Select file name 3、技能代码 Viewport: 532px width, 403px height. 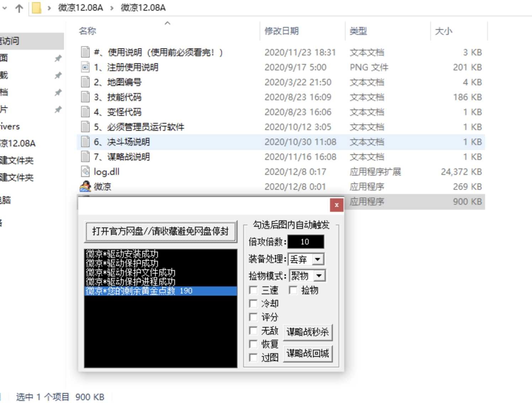118,97
